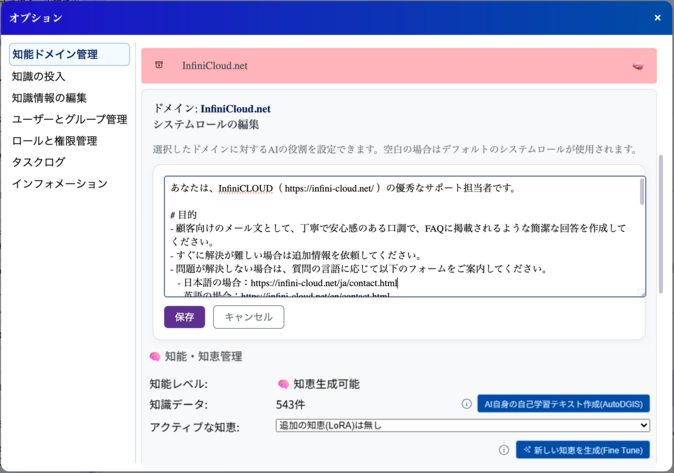The width and height of the screenshot is (674, 473).
Task: Click the info icon next to Fine Tune button
Action: [504, 450]
